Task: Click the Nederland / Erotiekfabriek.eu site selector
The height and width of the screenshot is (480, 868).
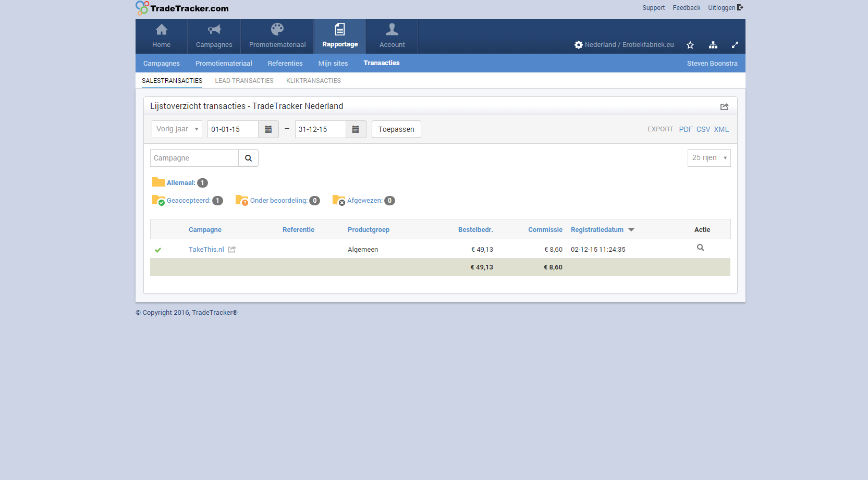Action: pos(629,45)
